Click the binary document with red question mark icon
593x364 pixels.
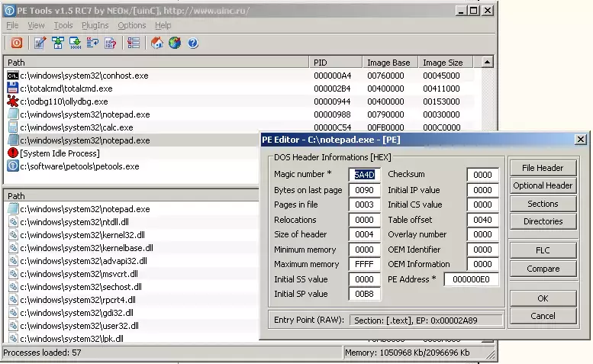coord(110,43)
